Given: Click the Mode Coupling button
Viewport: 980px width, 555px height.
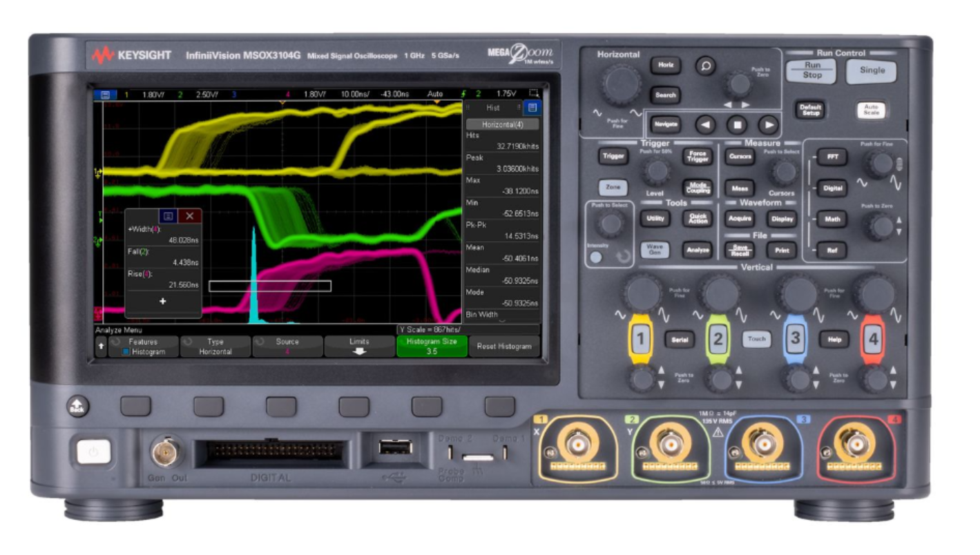Looking at the screenshot, I should point(698,187).
